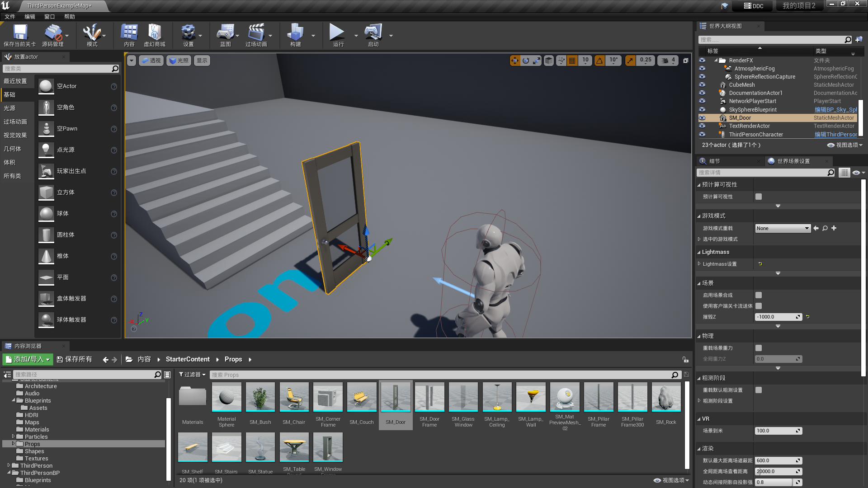Viewport: 868px width, 488px height.
Task: Open camera speed setting in viewport
Action: click(x=668, y=61)
